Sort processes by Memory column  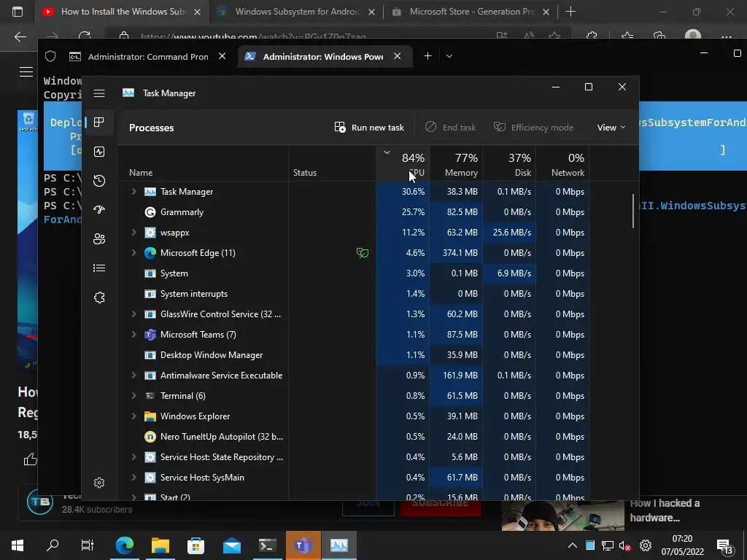tap(457, 164)
